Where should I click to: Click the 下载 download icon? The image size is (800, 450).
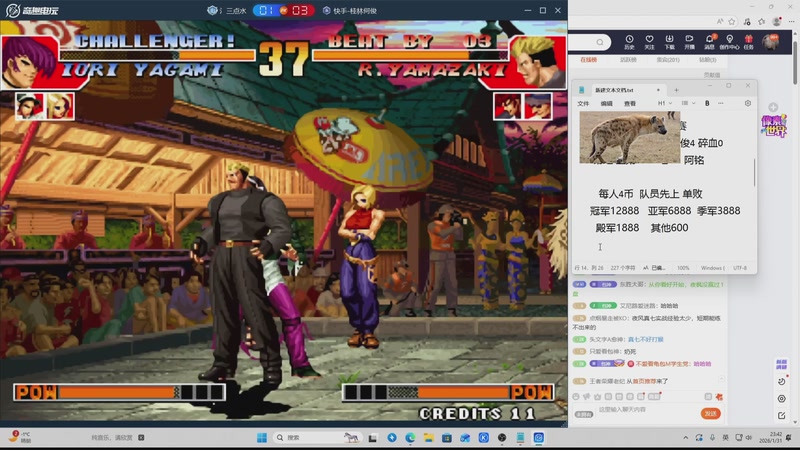(669, 42)
